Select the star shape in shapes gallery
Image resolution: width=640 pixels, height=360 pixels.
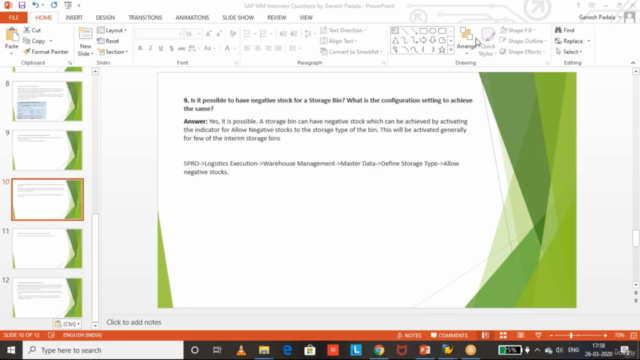442,50
